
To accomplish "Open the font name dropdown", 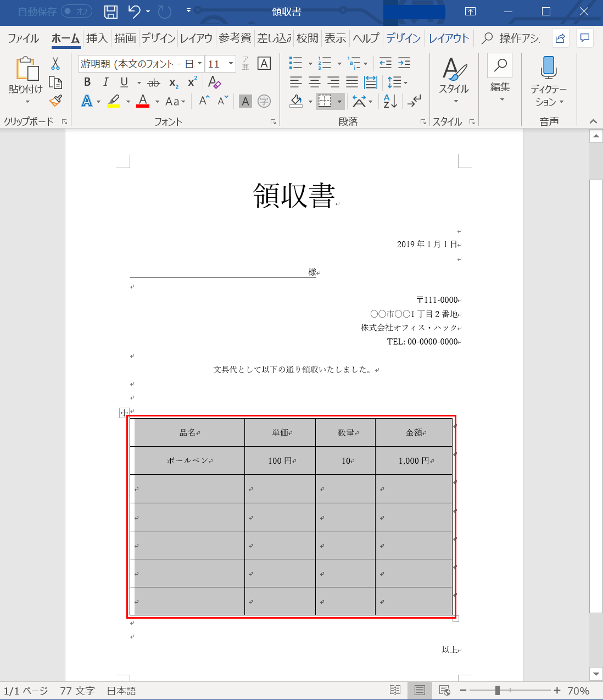I will pos(200,64).
